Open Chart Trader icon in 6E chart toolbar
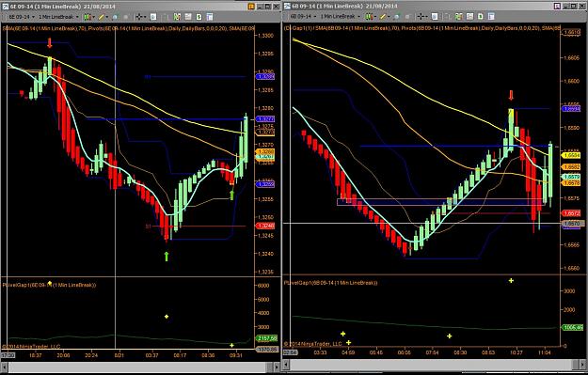 click(x=166, y=17)
